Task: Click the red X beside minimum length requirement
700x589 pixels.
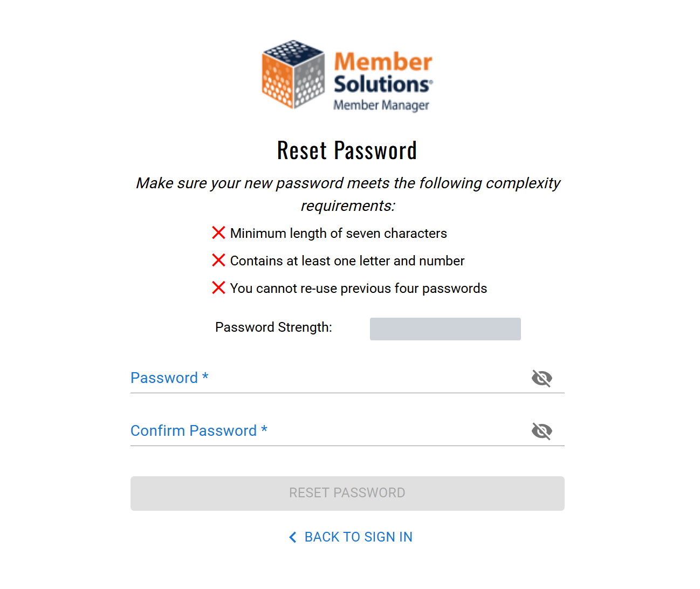Action: 218,233
